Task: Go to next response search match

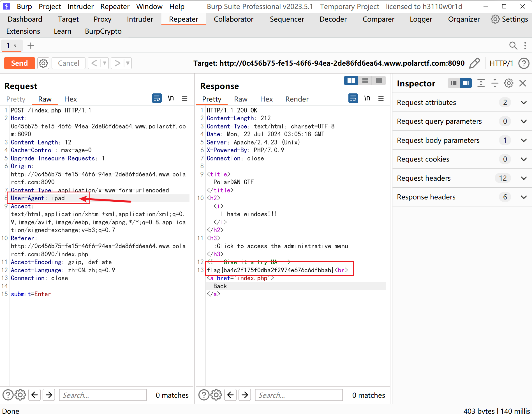Action: [x=245, y=395]
